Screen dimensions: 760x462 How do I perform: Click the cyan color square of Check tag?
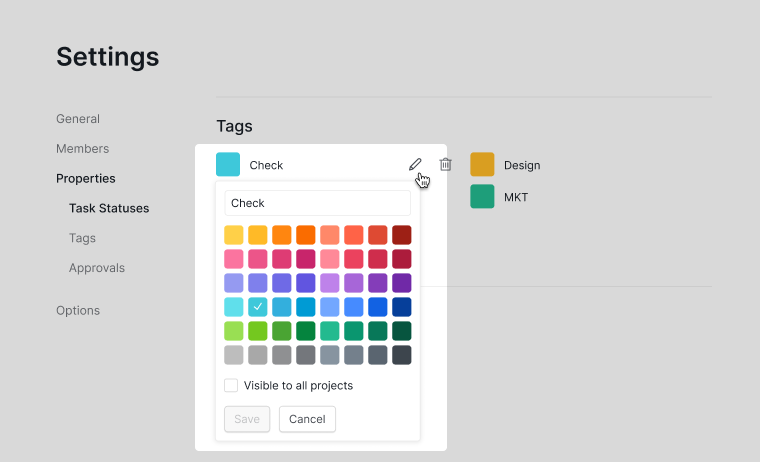(228, 164)
